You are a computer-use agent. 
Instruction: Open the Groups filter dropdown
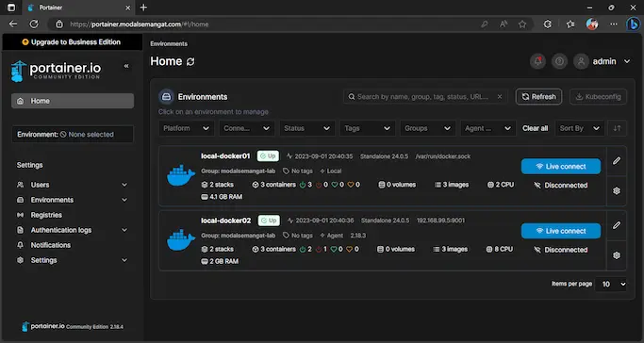428,128
